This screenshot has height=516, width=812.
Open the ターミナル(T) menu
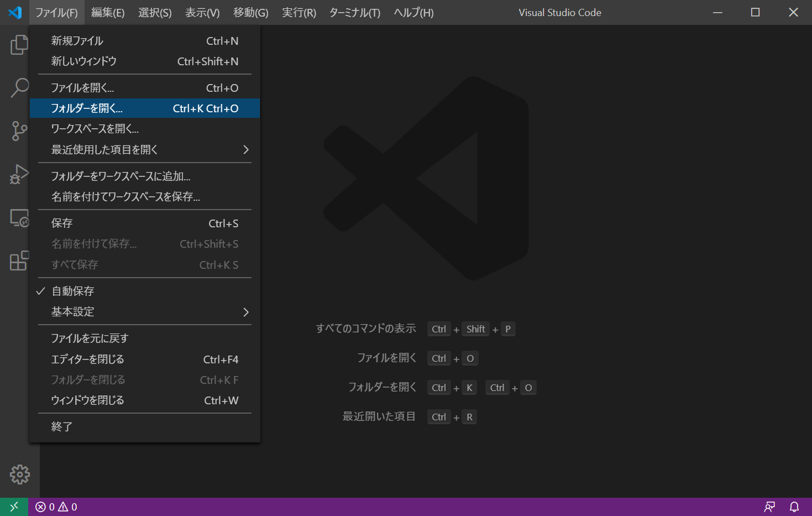click(x=355, y=12)
